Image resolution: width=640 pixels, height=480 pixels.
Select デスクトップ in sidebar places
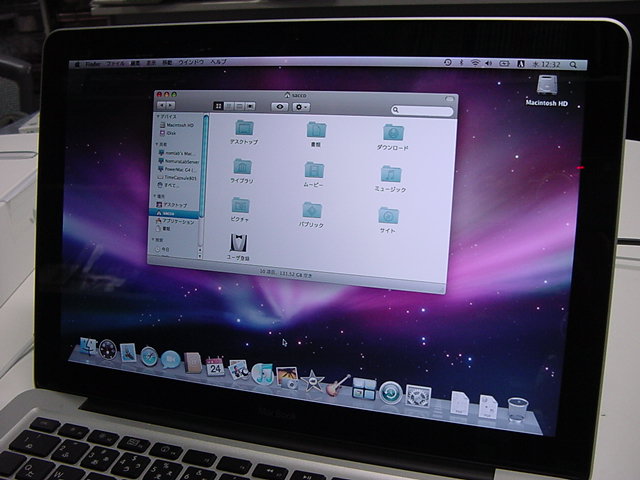172,204
